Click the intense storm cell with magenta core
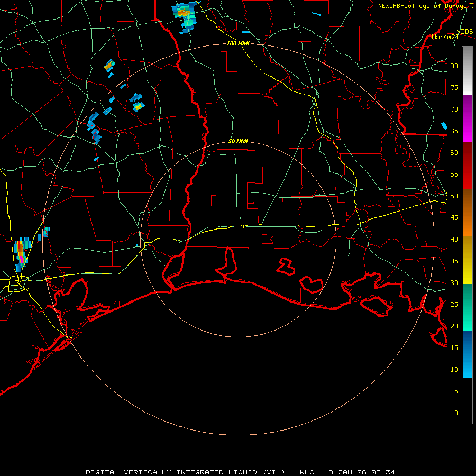Viewport: 476px width, 476px height. coord(21,254)
